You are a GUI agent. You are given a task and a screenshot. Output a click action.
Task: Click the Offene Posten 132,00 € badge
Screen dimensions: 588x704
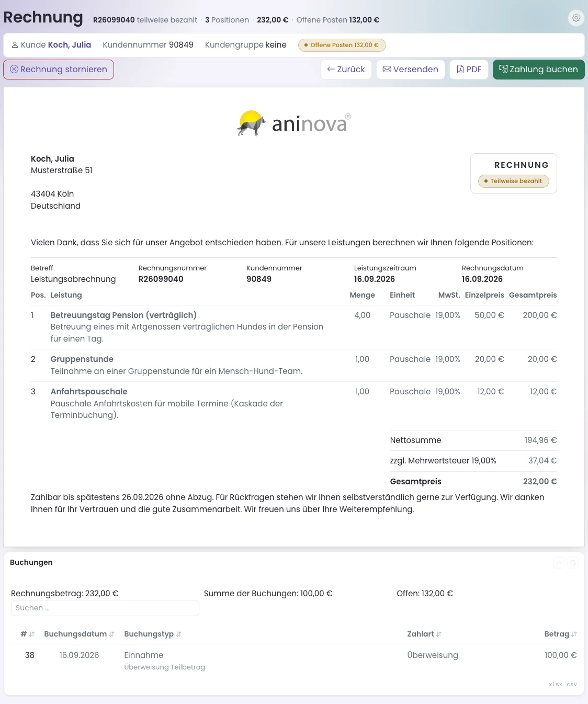pos(342,45)
